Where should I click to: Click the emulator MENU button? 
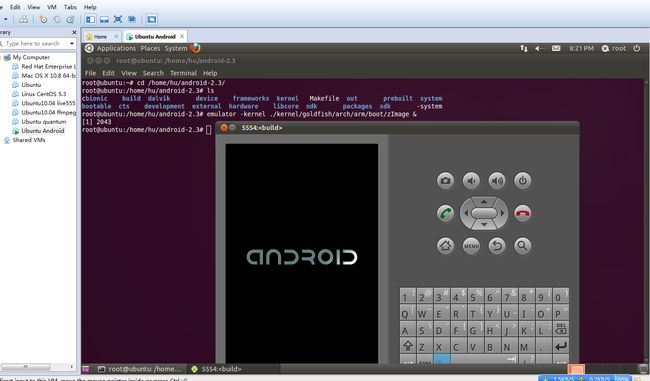tap(471, 246)
